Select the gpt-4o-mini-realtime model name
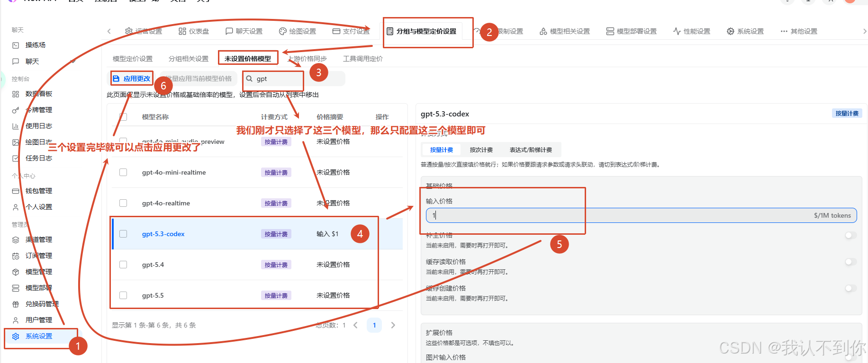This screenshot has width=868, height=363. (x=174, y=172)
